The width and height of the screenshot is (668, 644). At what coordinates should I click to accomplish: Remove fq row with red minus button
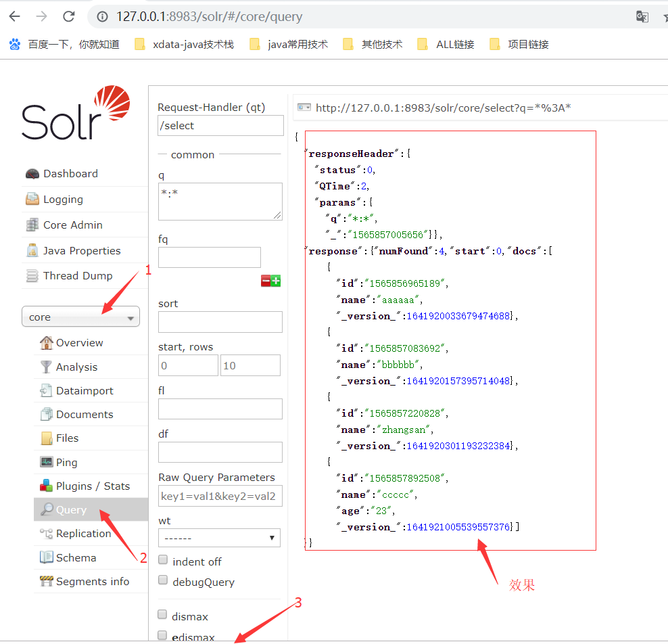tap(266, 281)
